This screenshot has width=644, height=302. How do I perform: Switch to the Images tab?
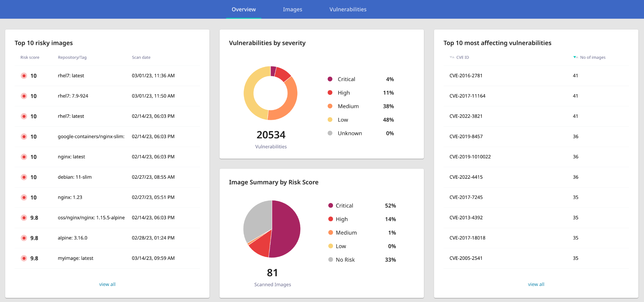[x=292, y=9]
